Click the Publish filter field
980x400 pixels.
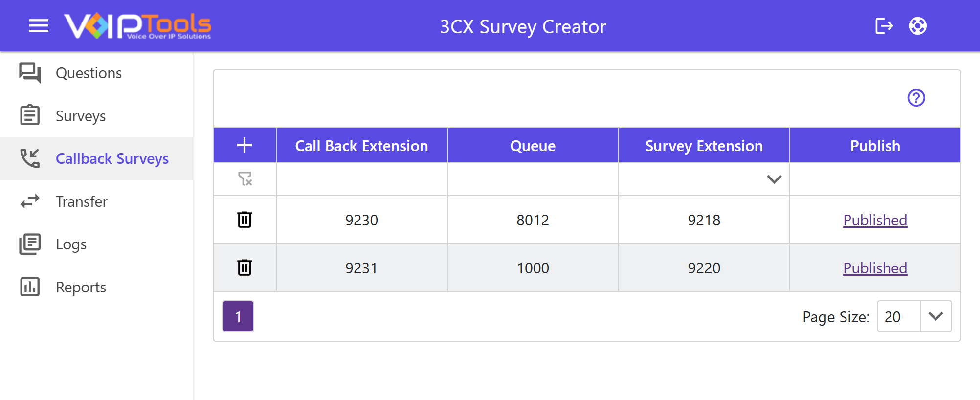pos(875,179)
